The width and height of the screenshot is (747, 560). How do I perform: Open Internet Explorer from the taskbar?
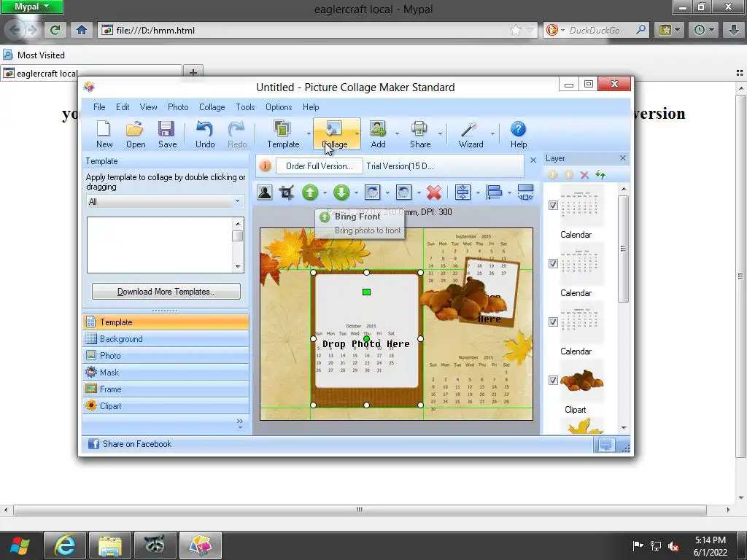click(65, 545)
